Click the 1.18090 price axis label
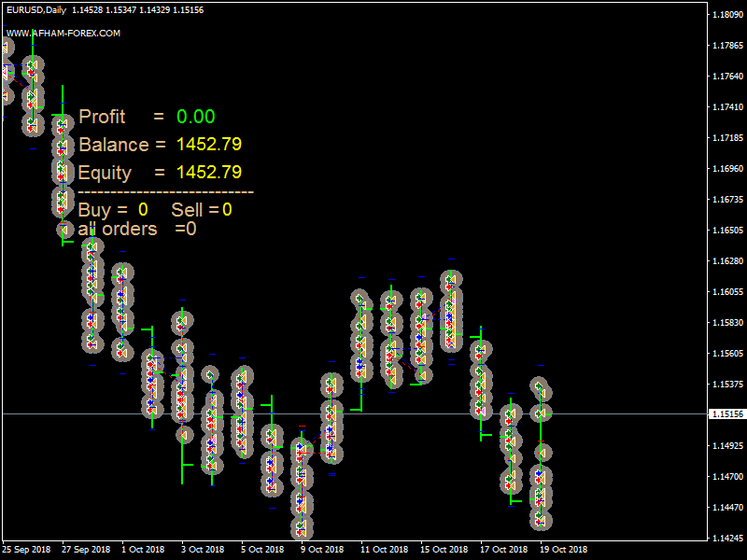Image resolution: width=747 pixels, height=560 pixels. click(726, 15)
